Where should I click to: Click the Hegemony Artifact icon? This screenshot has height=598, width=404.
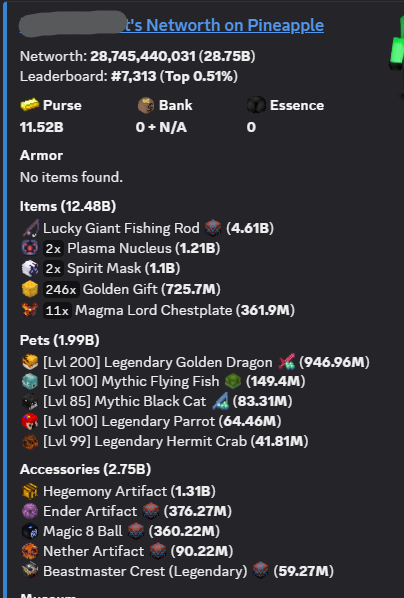tap(30, 491)
